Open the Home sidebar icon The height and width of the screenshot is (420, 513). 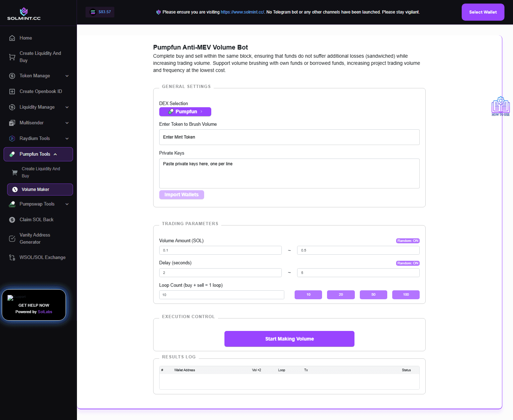(12, 38)
